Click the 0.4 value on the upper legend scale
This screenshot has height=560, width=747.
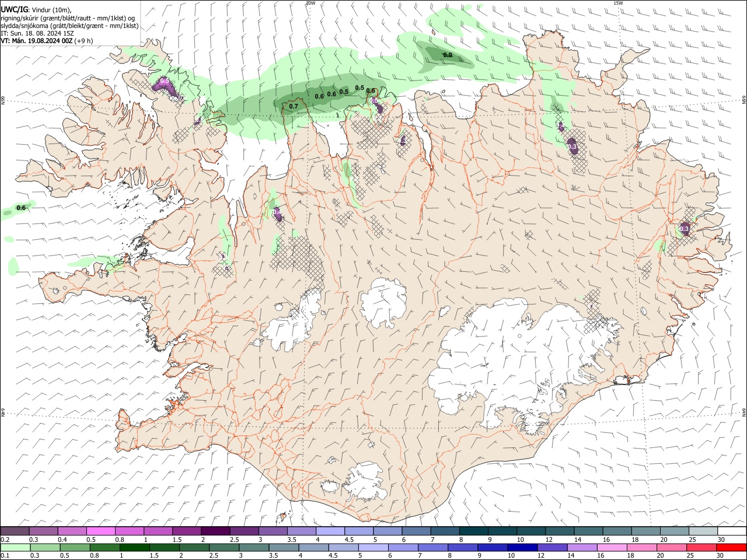pyautogui.click(x=62, y=540)
